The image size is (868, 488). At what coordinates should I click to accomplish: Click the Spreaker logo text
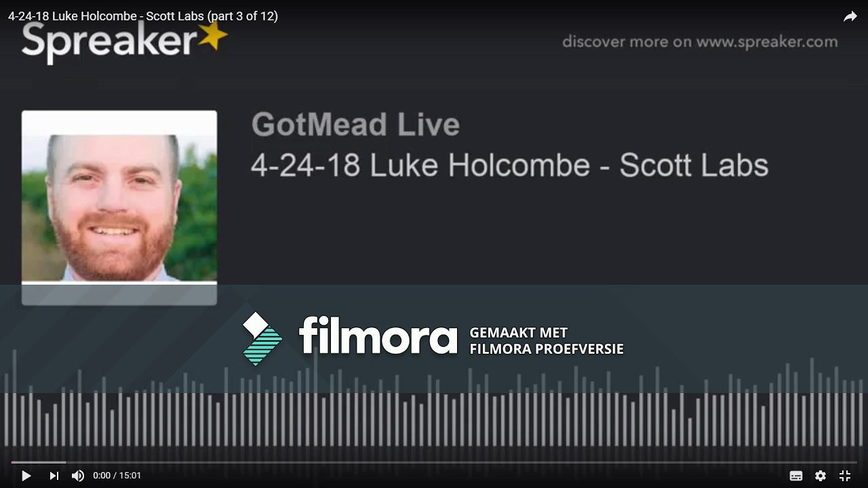[108, 42]
